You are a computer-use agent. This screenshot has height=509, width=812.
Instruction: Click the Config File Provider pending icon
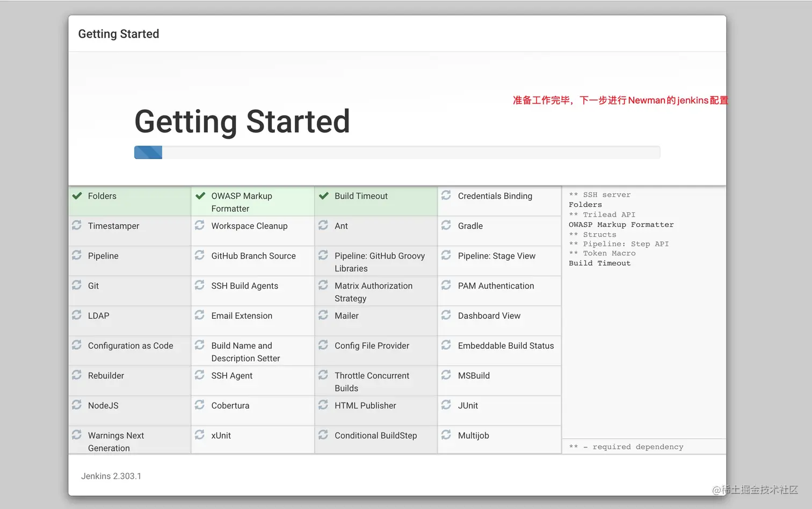pyautogui.click(x=323, y=345)
